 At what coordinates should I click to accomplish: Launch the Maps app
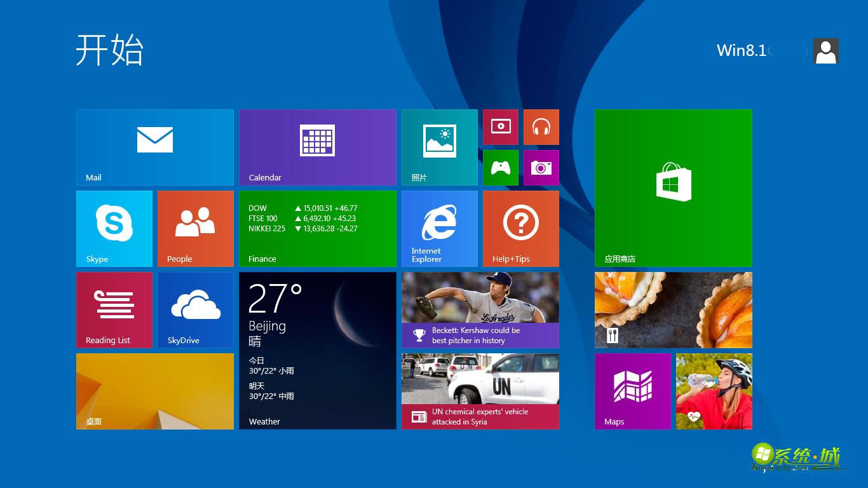point(632,391)
